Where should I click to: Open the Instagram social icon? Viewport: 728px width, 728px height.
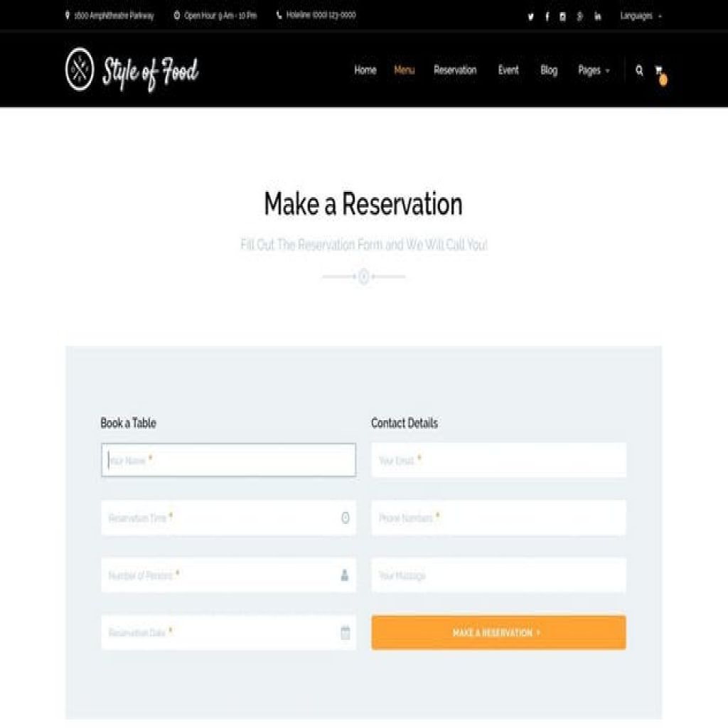point(563,17)
